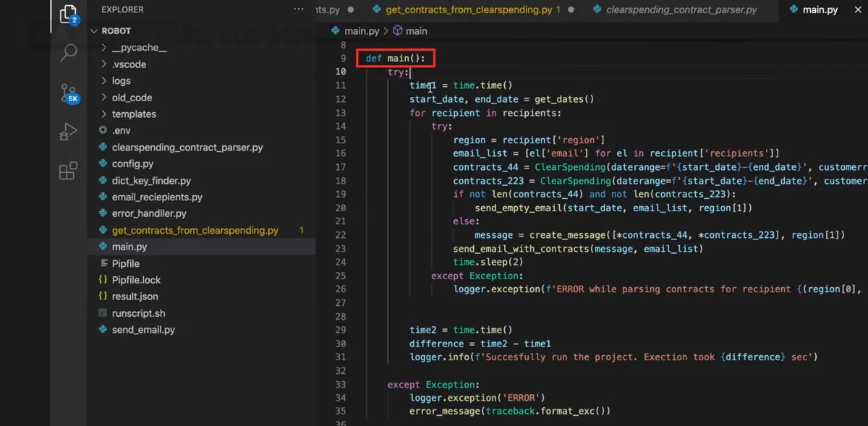Viewport: 868px width, 426px height.
Task: Open Source Control view with 5K badge
Action: pyautogui.click(x=68, y=93)
